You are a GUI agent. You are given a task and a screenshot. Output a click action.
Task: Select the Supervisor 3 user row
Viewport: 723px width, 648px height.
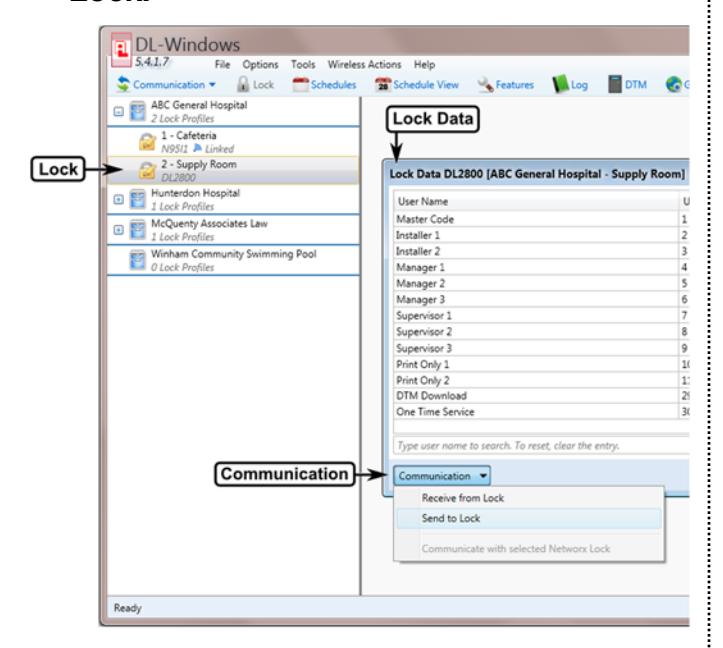[541, 348]
